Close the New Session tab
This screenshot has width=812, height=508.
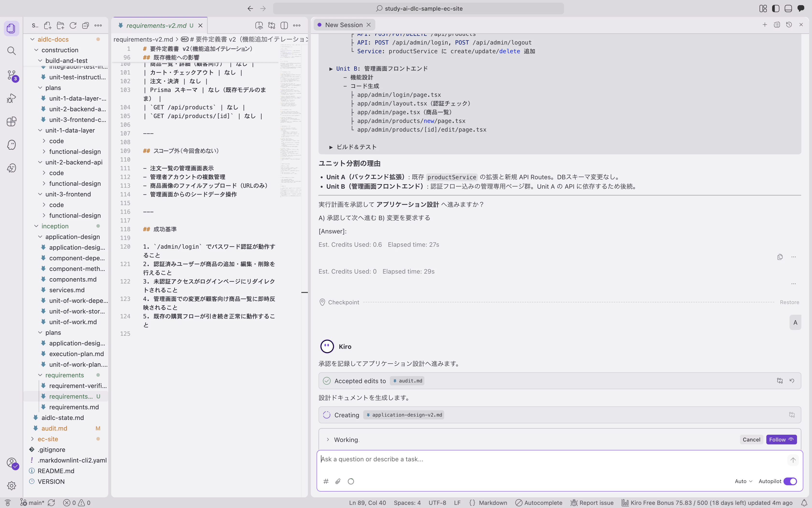pos(368,25)
